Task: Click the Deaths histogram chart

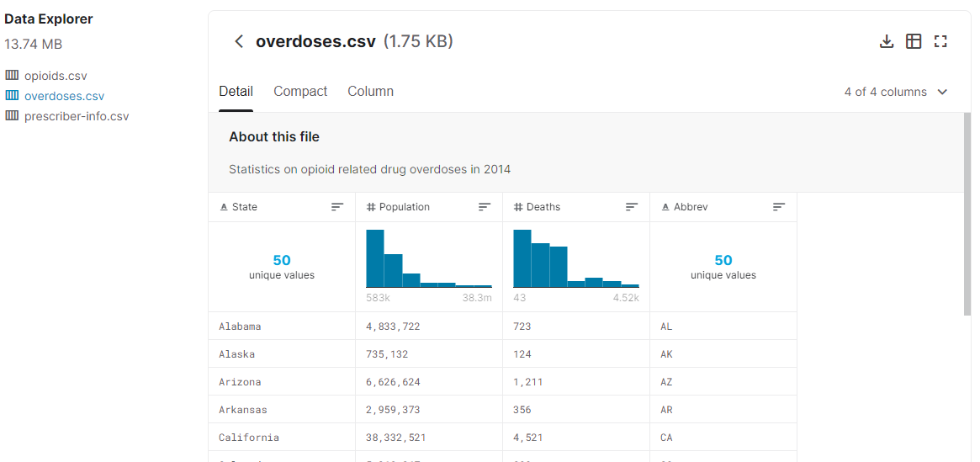Action: click(576, 259)
